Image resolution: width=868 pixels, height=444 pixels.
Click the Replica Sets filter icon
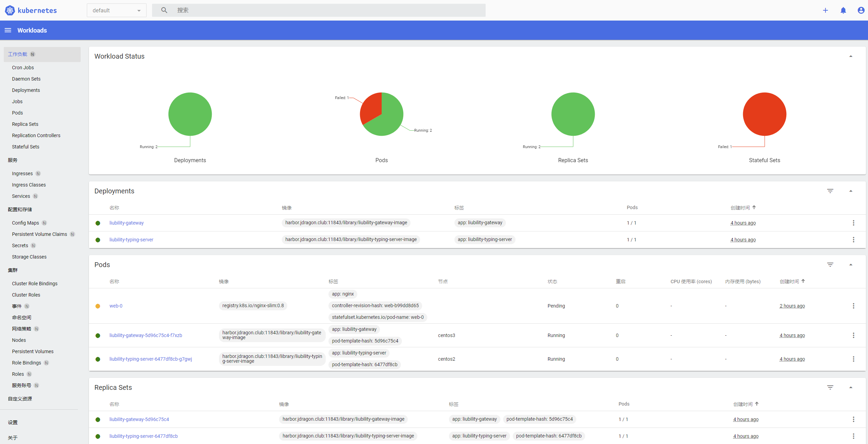830,387
